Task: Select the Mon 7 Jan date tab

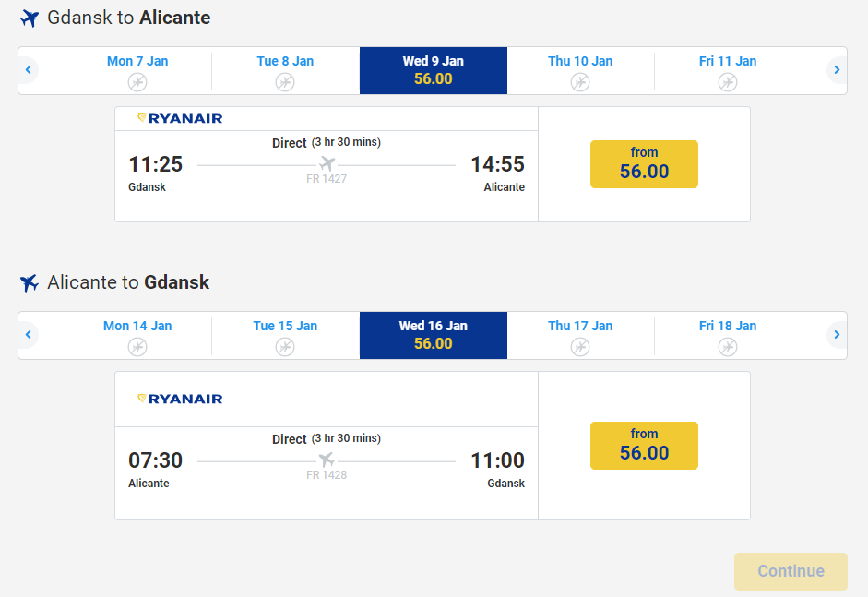Action: pos(137,62)
